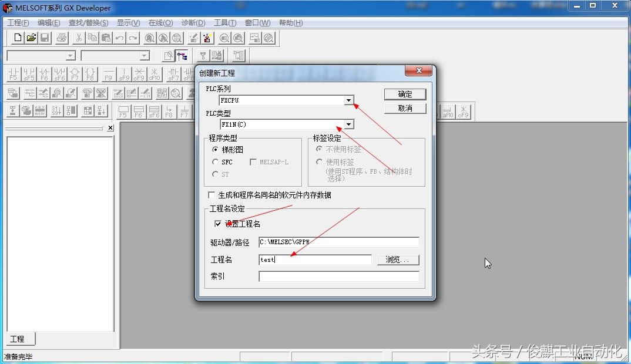The height and width of the screenshot is (364, 631).
Task: Open the 编辑(E) menu
Action: [49, 22]
